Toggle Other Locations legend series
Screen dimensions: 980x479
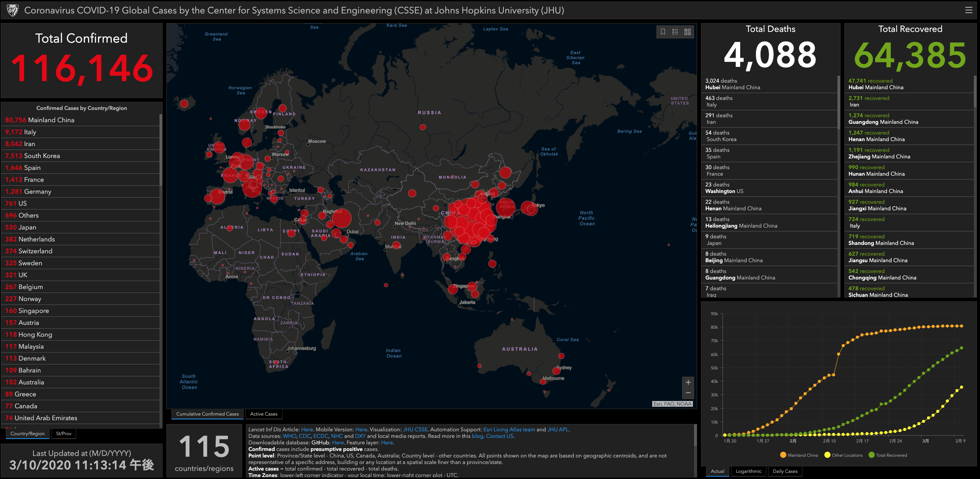tap(844, 455)
